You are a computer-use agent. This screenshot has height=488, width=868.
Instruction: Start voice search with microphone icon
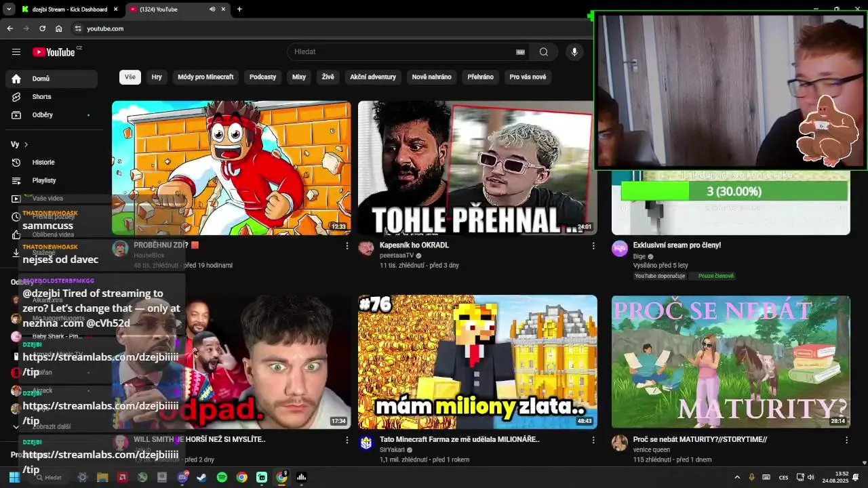[574, 52]
